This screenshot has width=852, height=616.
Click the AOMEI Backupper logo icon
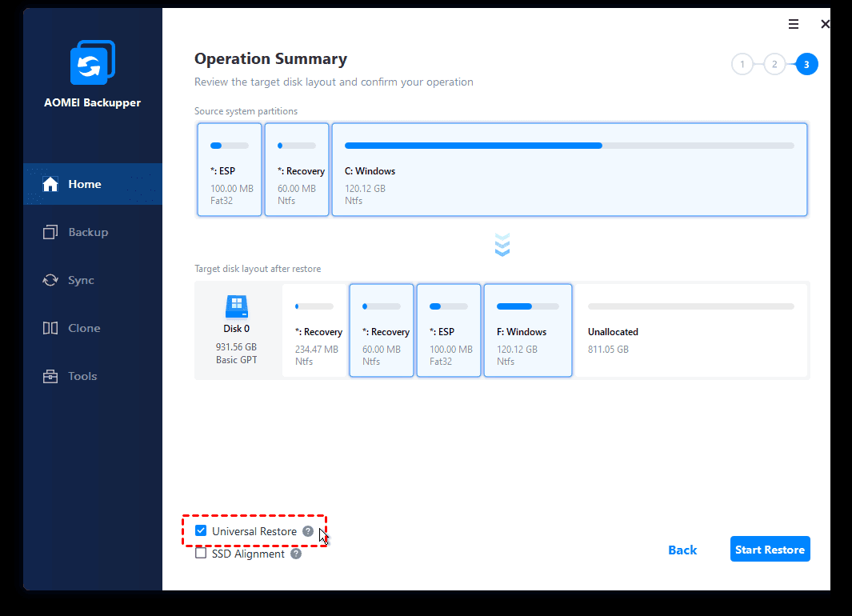[92, 62]
